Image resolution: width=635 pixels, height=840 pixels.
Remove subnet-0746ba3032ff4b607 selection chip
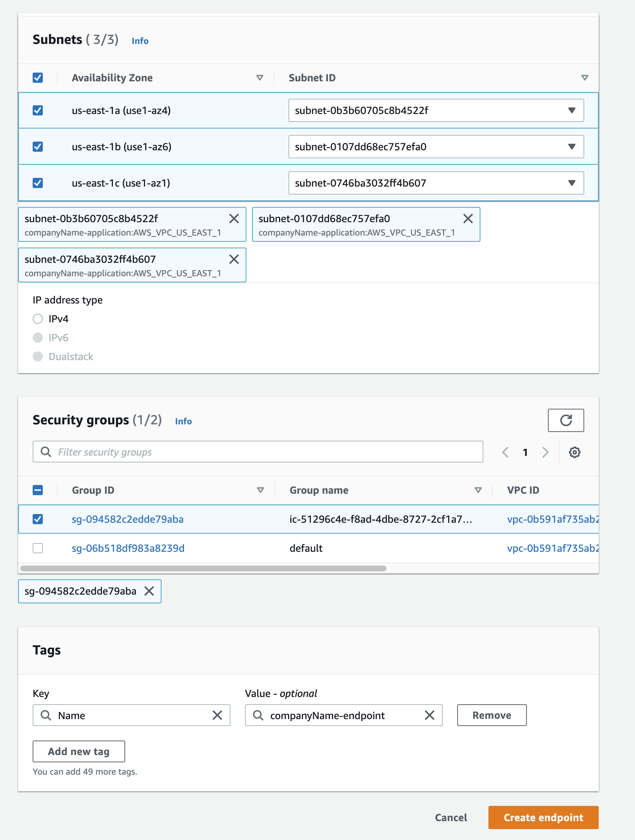click(234, 259)
